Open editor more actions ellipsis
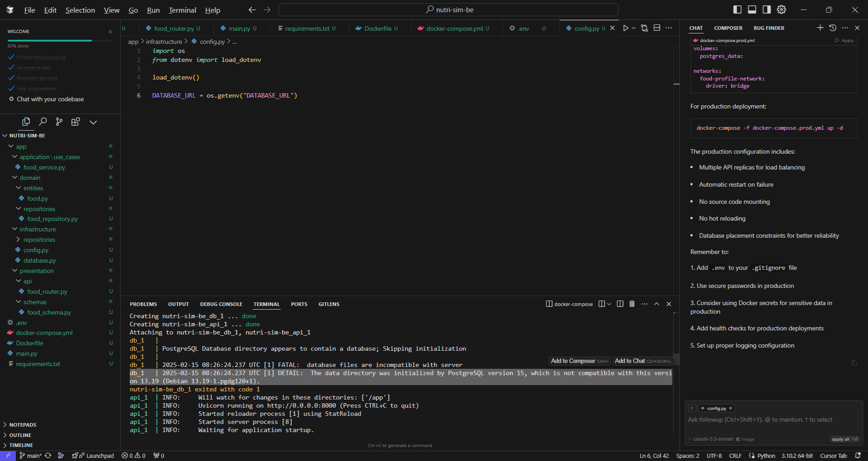 (x=669, y=28)
